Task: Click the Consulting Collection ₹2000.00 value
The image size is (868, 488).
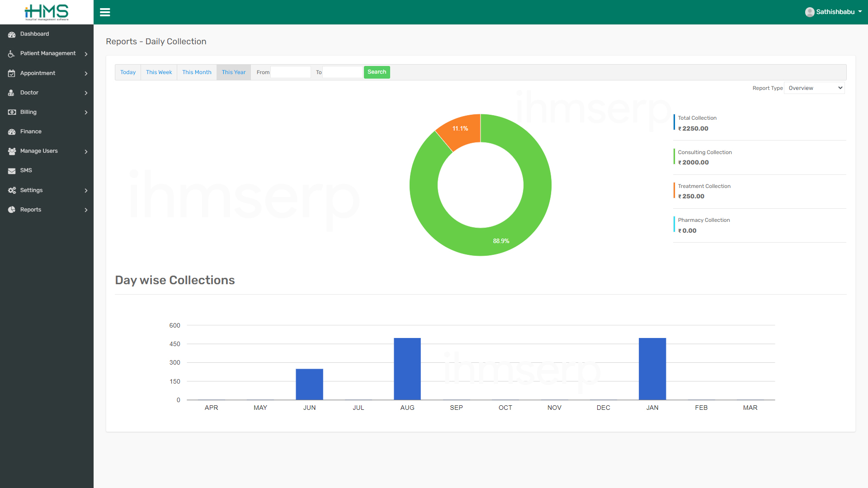Action: tap(693, 163)
